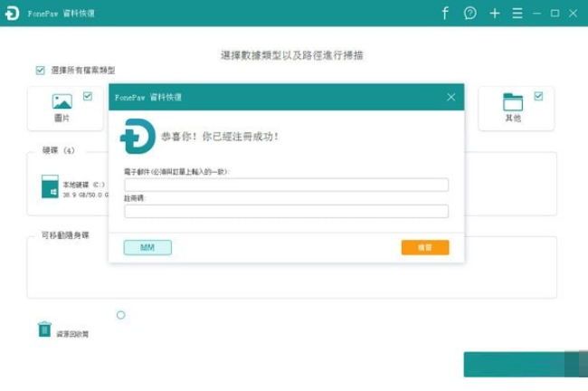Close the registration dialog with X
588x391 pixels.
pos(451,97)
